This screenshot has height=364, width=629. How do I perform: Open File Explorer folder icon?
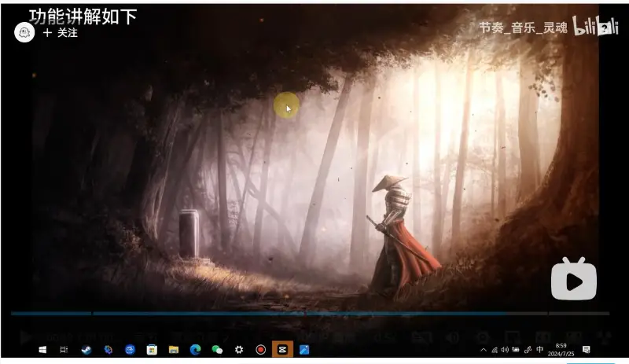(x=173, y=350)
